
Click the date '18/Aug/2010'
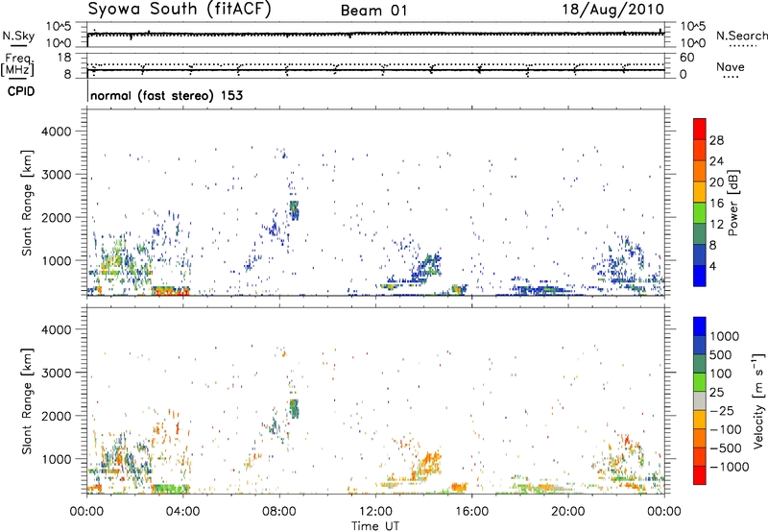(612, 10)
